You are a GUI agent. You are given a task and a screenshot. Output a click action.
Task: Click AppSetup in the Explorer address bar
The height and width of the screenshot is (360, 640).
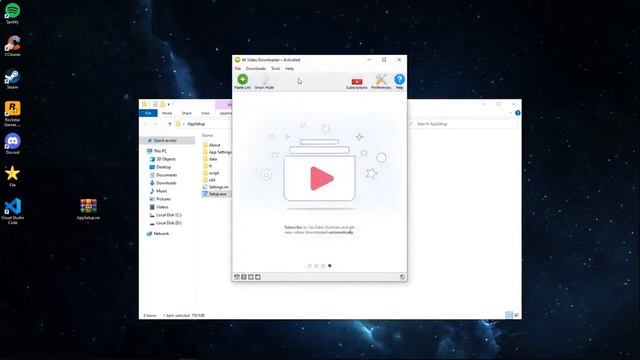click(x=196, y=124)
